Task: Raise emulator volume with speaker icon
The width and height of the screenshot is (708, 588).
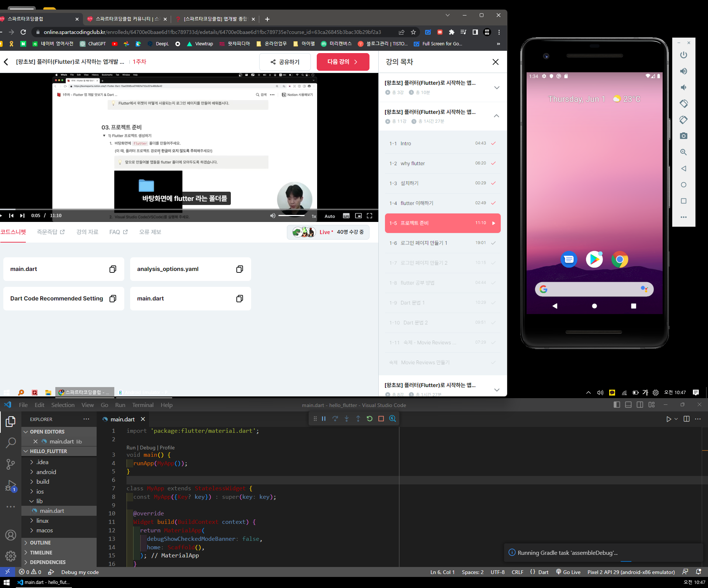Action: (684, 71)
